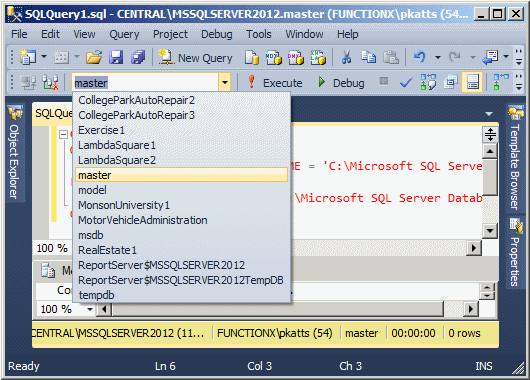530x380 pixels.
Task: Open the Project menu
Action: point(170,34)
